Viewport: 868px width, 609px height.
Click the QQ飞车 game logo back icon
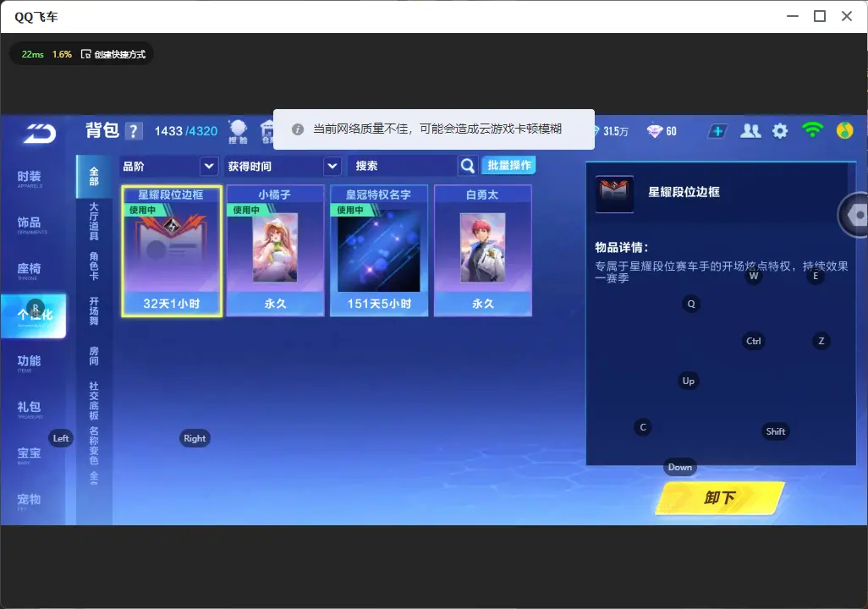39,133
